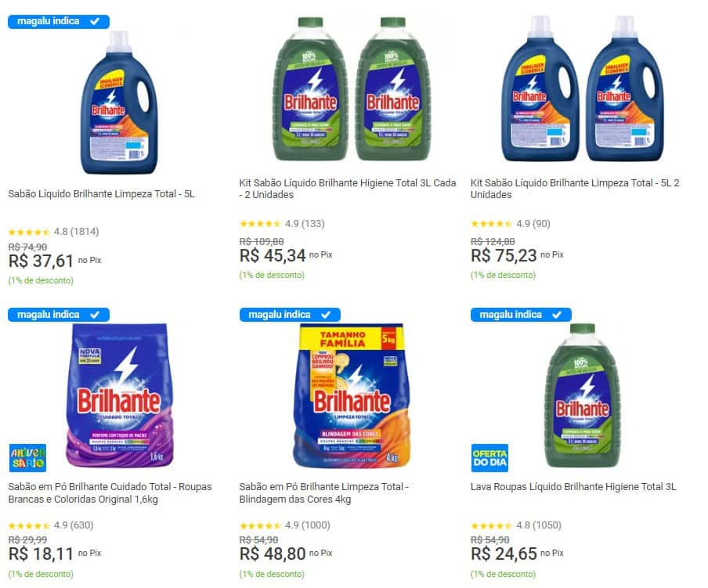This screenshot has height=588, width=708.
Task: Open Kit Limpeza Total 5L 2 Unidades title
Action: coord(576,189)
